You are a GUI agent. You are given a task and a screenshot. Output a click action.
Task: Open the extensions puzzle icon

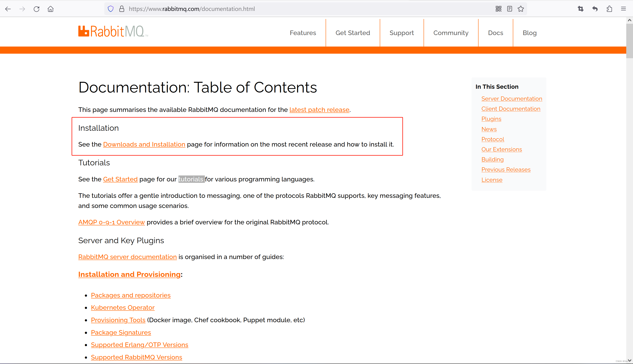[x=609, y=9]
